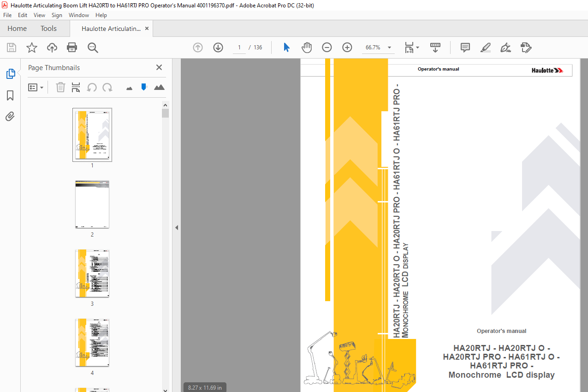Add a comment sticky note

pyautogui.click(x=465, y=48)
